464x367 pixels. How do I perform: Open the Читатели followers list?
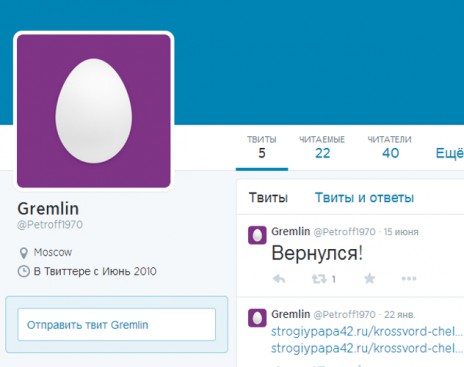389,148
